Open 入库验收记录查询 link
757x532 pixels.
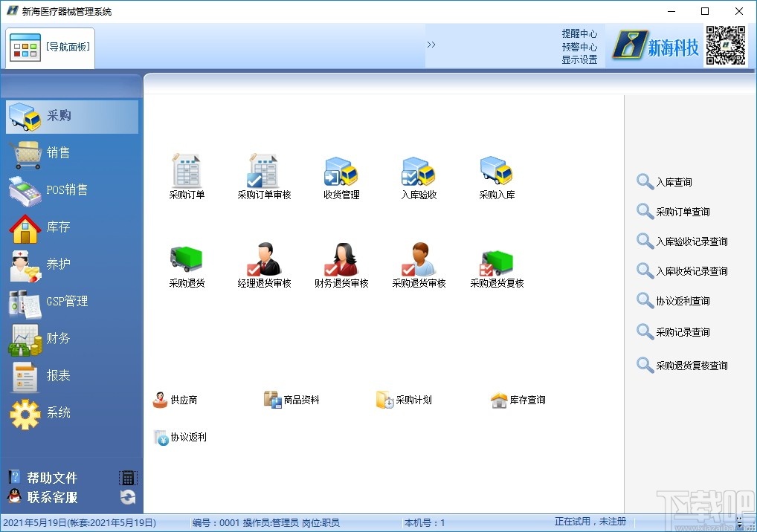(x=682, y=241)
